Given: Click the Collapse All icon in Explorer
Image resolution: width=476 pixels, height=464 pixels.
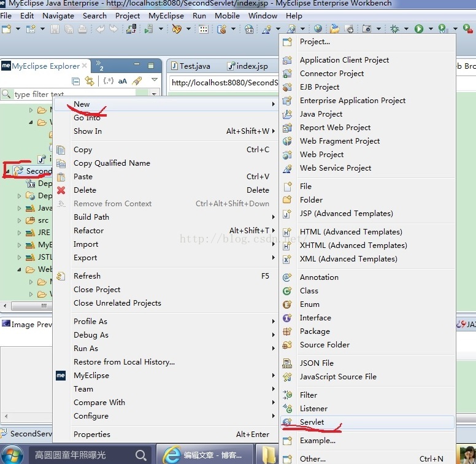Looking at the screenshot, I should [x=75, y=81].
